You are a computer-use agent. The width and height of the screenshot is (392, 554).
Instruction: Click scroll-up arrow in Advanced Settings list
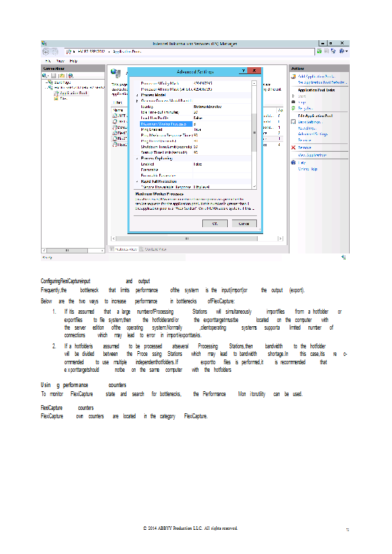(254, 83)
